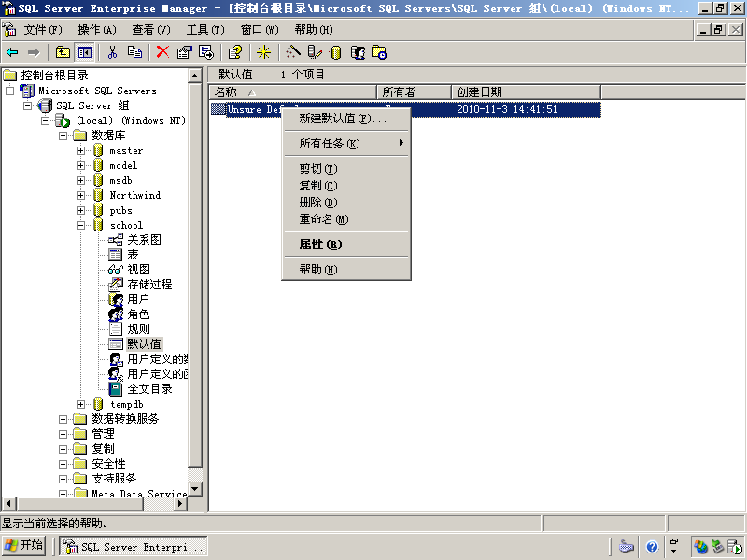The image size is (747, 560).
Task: Choose 帮助 in context menu
Action: click(x=346, y=270)
